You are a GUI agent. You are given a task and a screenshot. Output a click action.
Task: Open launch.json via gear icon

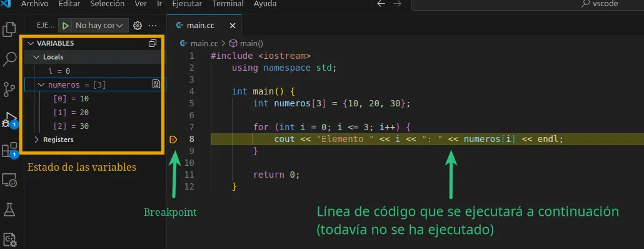click(138, 26)
